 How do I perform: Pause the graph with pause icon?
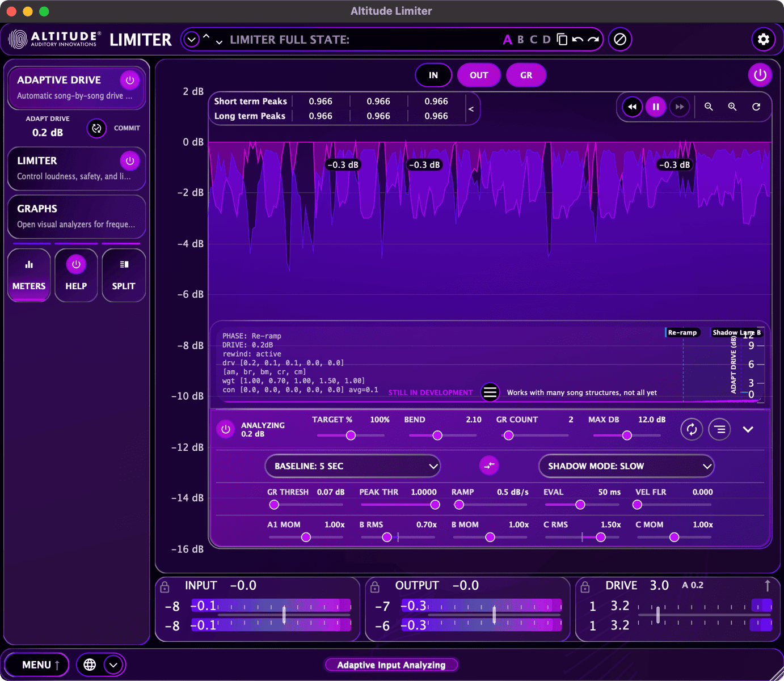point(656,107)
